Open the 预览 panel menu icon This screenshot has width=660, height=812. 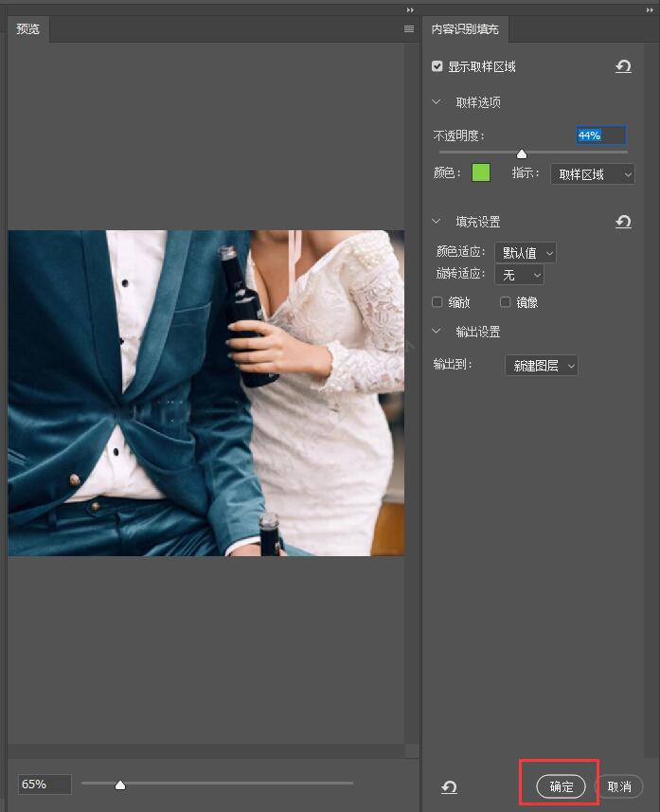[x=409, y=29]
